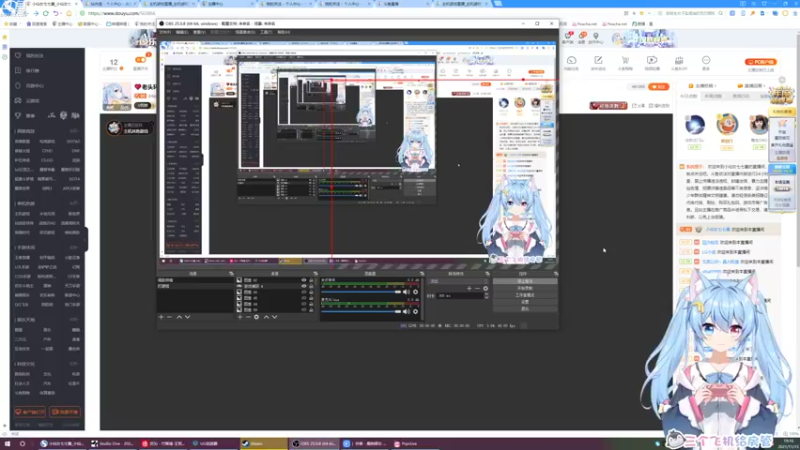Add a scene transition with plus icon
Image resolution: width=800 pixels, height=450 pixels.
point(469,288)
